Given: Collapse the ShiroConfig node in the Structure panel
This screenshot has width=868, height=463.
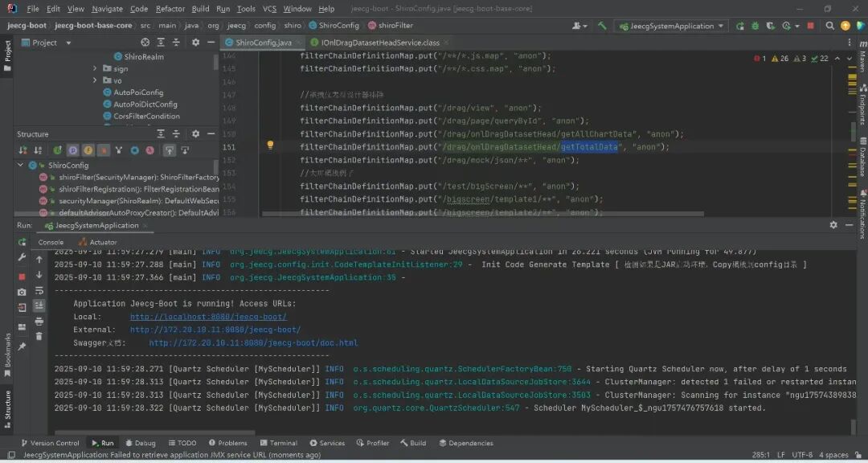Looking at the screenshot, I should tap(21, 165).
